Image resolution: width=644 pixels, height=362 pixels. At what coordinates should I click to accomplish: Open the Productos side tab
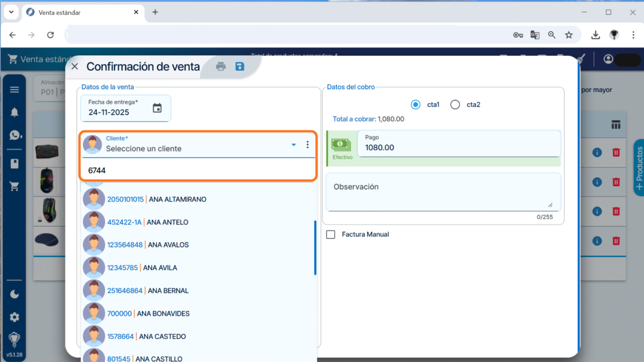click(x=639, y=167)
